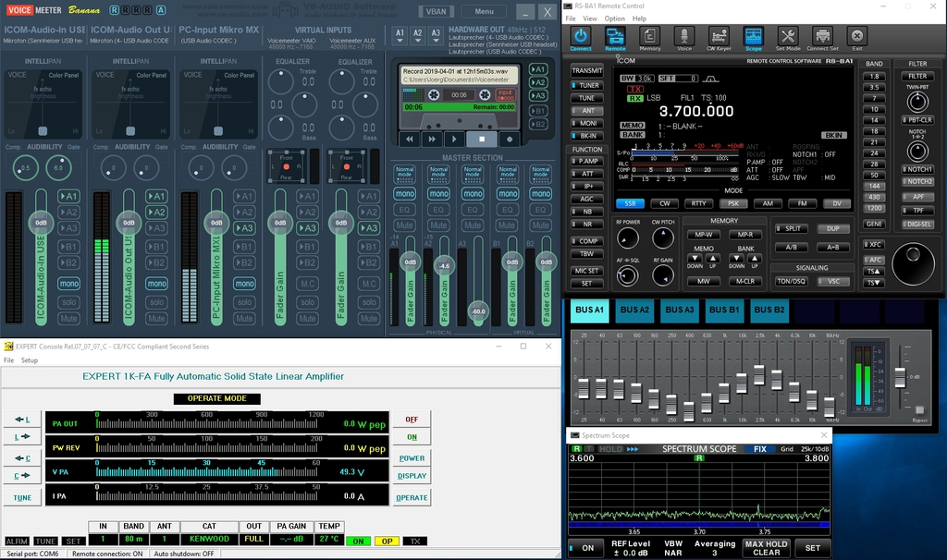Viewport: 947px width, 560px height.
Task: Rewind the Voicemeeter cassette recorder
Action: (409, 139)
